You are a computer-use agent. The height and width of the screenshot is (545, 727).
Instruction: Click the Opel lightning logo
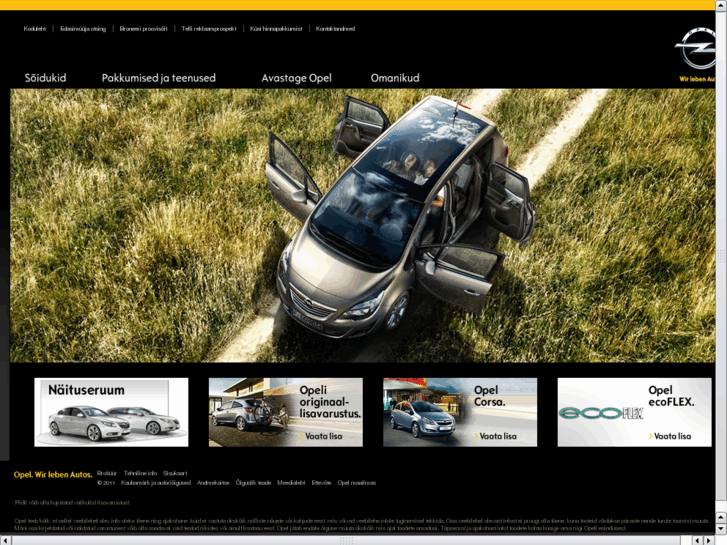pyautogui.click(x=695, y=48)
